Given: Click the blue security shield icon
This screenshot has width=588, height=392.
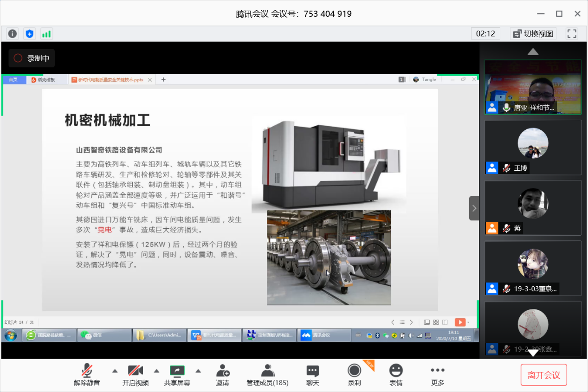Looking at the screenshot, I should (x=30, y=33).
